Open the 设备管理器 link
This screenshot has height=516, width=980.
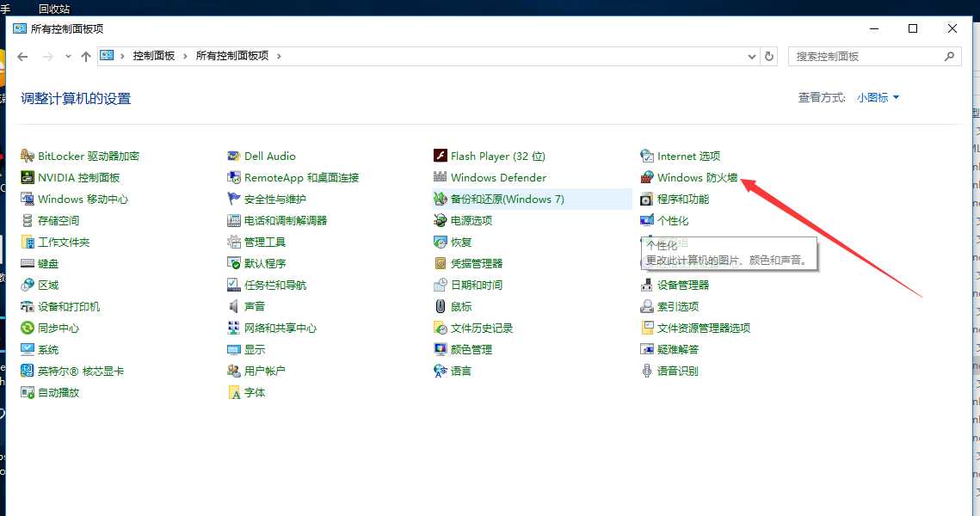[x=683, y=286]
